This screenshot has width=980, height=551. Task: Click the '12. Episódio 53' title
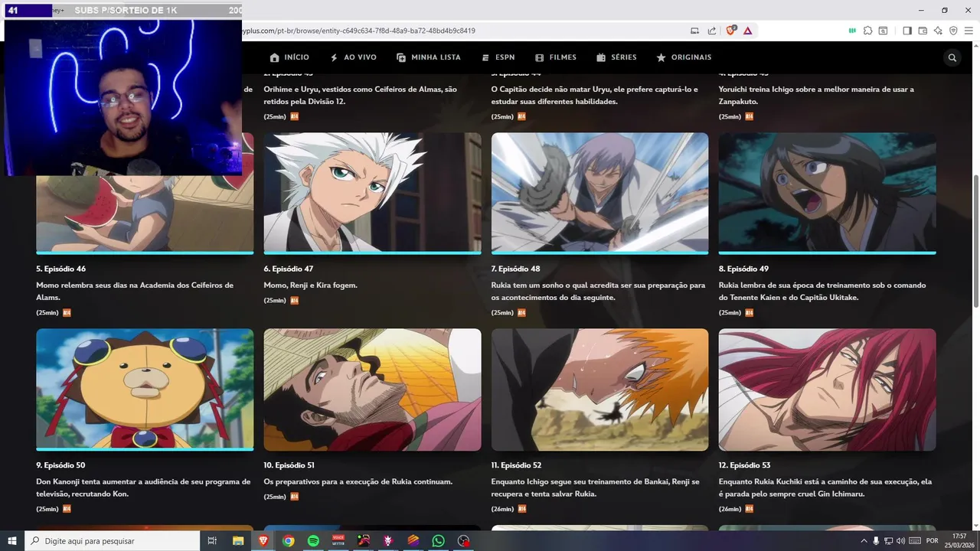click(x=744, y=465)
